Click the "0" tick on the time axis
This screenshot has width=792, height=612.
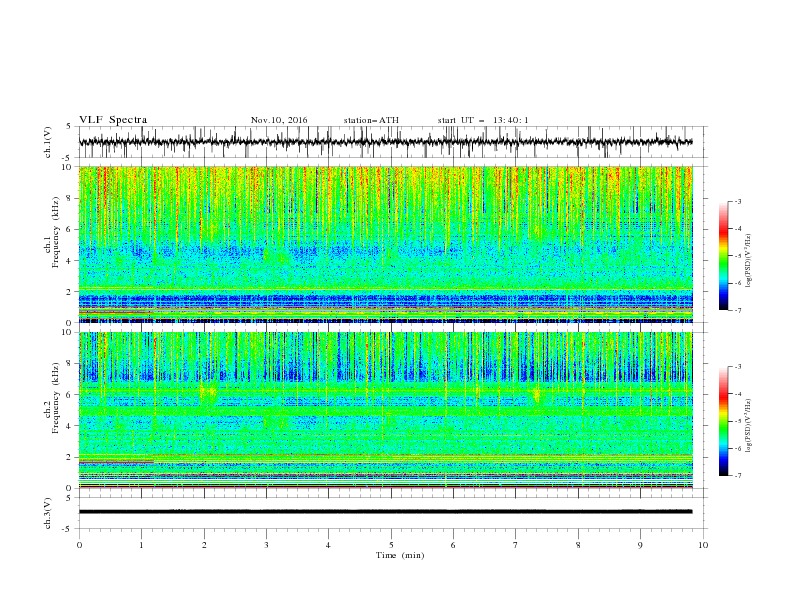pyautogui.click(x=79, y=545)
